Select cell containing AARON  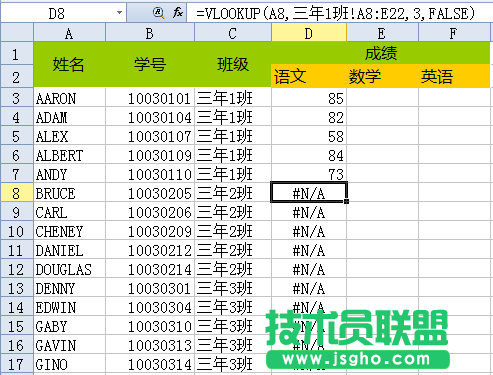(x=69, y=98)
